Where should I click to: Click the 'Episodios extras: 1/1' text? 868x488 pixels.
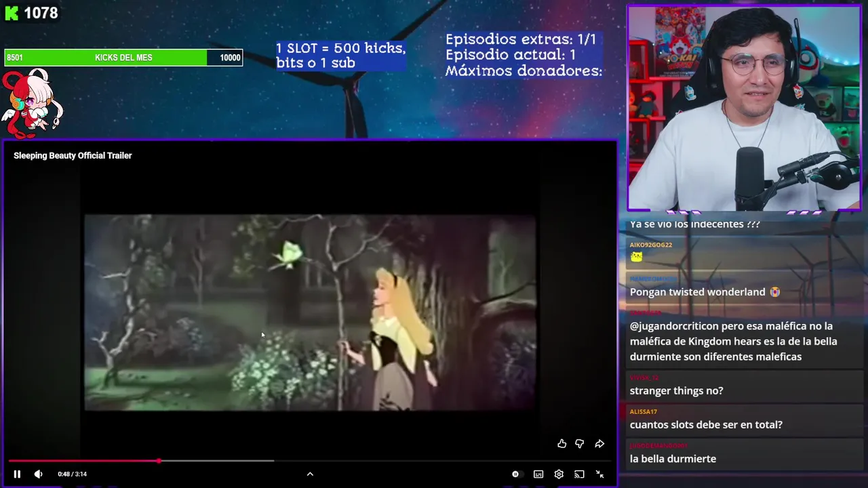pos(521,39)
